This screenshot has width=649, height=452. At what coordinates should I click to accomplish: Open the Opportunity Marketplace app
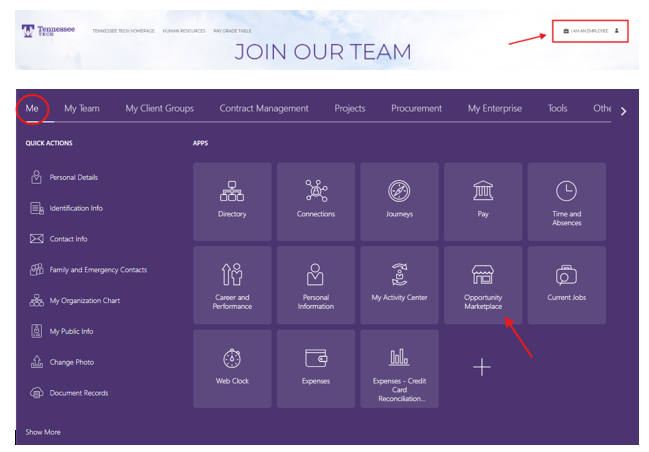click(x=482, y=284)
